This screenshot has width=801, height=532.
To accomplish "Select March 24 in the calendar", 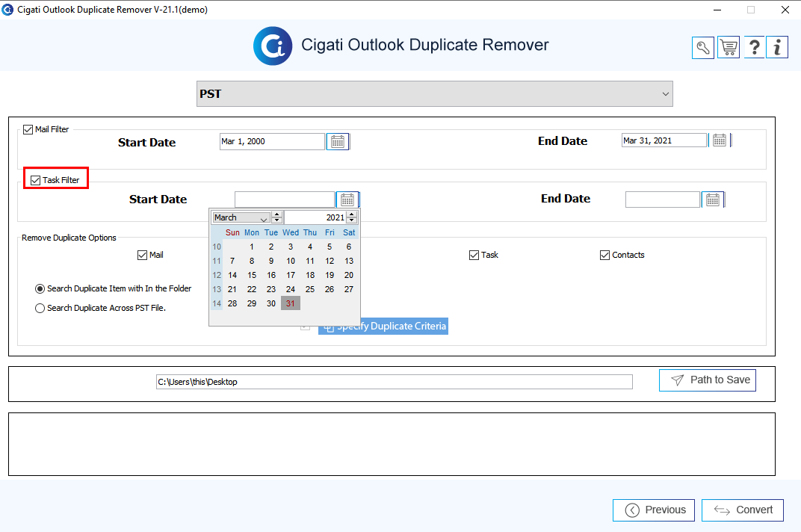I will (x=291, y=289).
